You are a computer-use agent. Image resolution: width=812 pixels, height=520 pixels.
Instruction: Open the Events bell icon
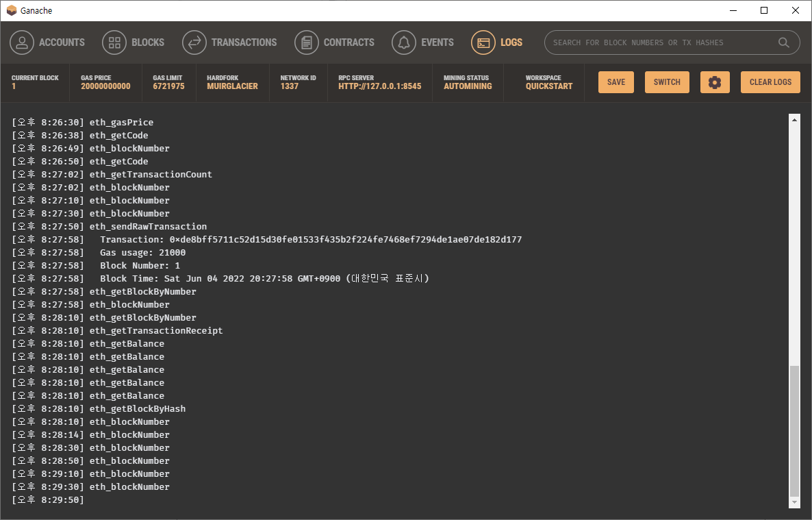pyautogui.click(x=404, y=42)
